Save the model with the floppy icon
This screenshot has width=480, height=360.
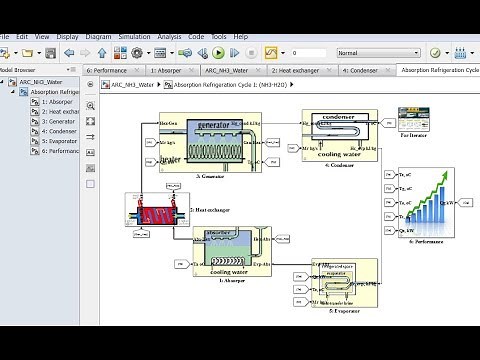coord(50,53)
